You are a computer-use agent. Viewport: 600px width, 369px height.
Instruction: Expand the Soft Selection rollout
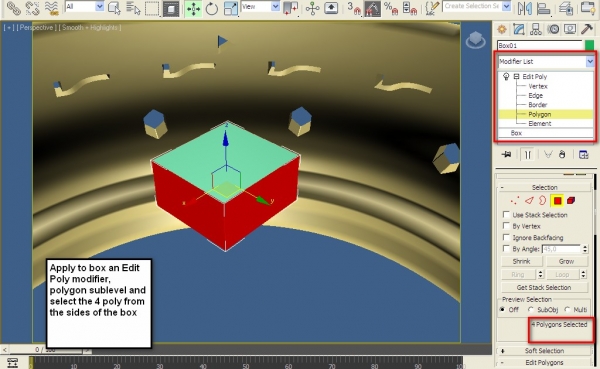point(544,351)
